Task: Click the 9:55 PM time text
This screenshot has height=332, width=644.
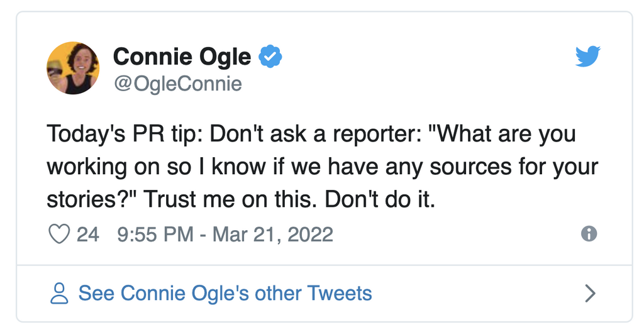Action: pyautogui.click(x=155, y=235)
